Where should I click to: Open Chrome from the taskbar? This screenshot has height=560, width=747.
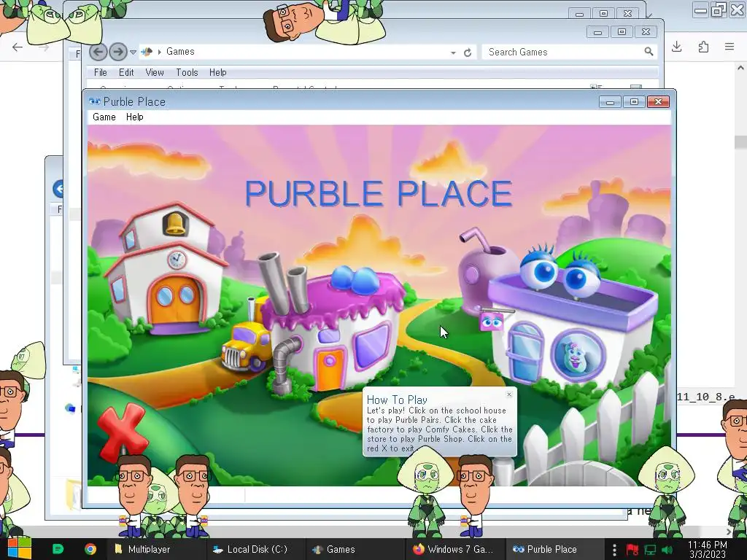(90, 549)
